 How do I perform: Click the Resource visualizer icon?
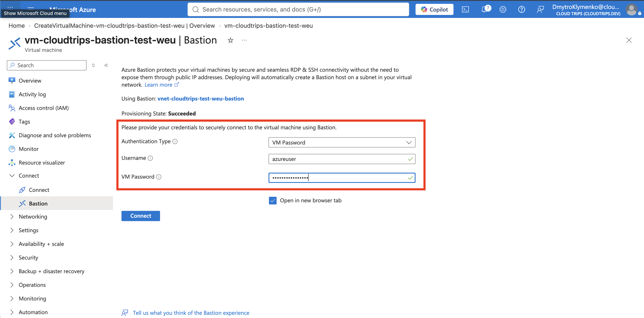click(12, 162)
